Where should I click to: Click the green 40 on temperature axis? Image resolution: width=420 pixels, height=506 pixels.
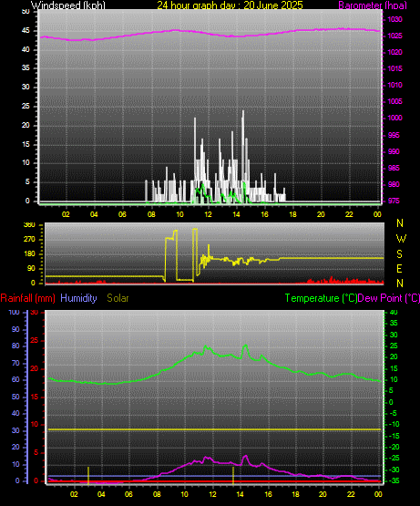394,313
